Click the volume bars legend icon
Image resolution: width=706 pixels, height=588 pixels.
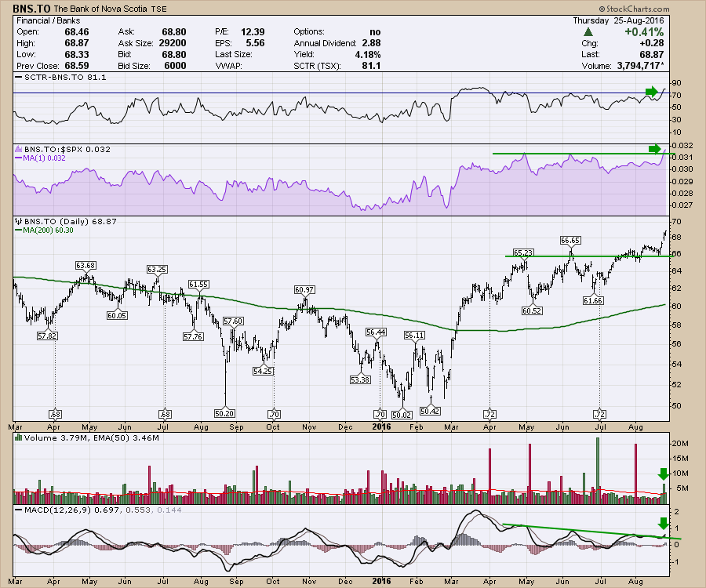[18, 437]
